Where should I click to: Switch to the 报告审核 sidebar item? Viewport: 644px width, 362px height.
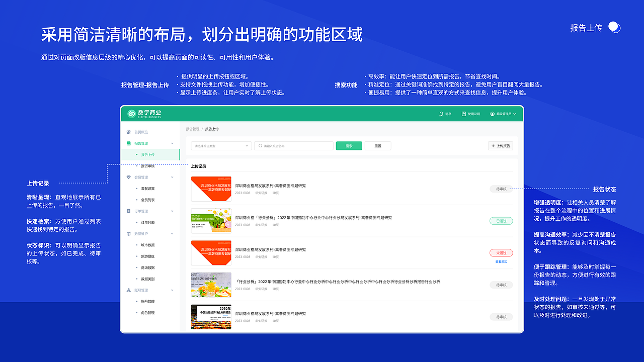pyautogui.click(x=147, y=166)
